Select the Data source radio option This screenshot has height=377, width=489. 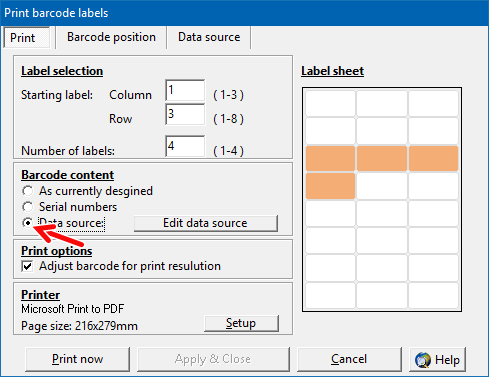coord(63,223)
